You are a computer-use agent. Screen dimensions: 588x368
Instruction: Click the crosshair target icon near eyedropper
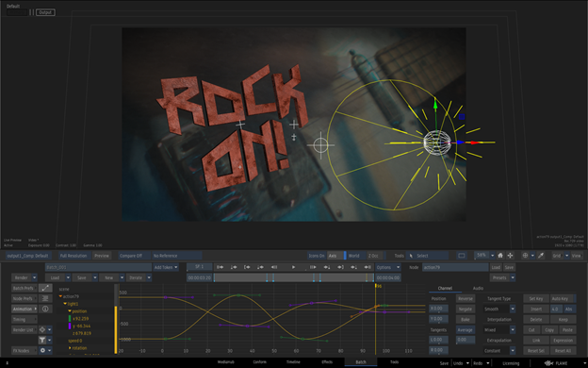pyautogui.click(x=525, y=256)
